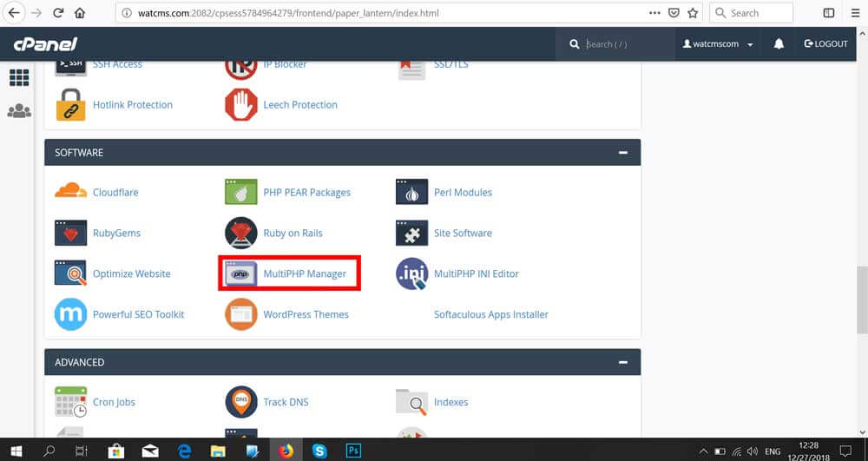Screen dimensions: 868x461
Task: Open the notifications bell icon
Action: tap(779, 43)
